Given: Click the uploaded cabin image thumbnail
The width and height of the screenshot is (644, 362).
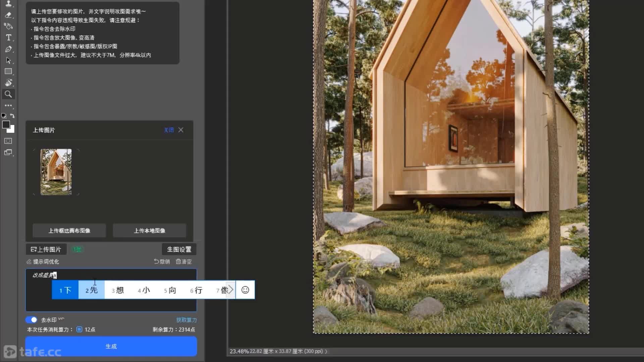Looking at the screenshot, I should pyautogui.click(x=56, y=172).
